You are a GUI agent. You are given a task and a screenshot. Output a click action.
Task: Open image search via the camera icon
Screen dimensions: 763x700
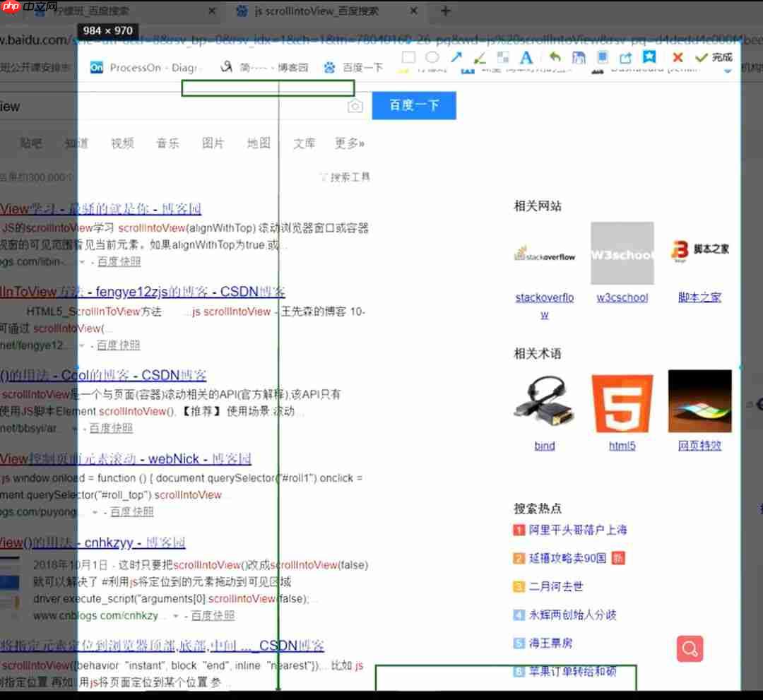355,105
